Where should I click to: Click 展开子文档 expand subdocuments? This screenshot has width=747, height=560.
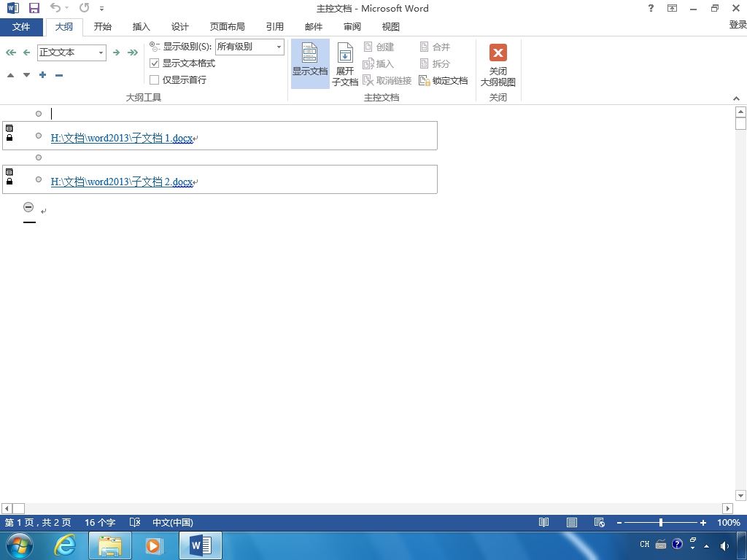click(x=345, y=64)
